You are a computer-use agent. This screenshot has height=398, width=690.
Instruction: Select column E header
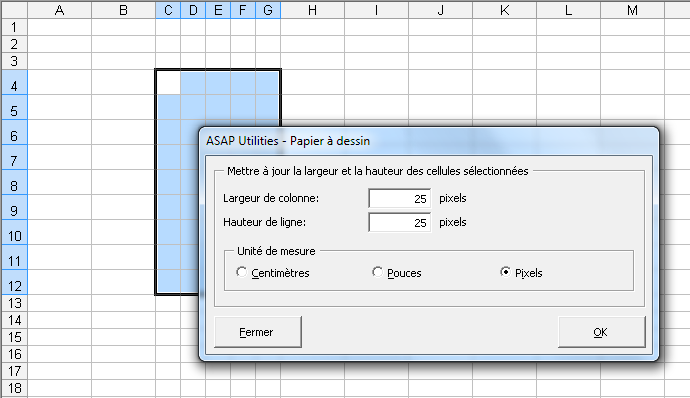(x=218, y=10)
